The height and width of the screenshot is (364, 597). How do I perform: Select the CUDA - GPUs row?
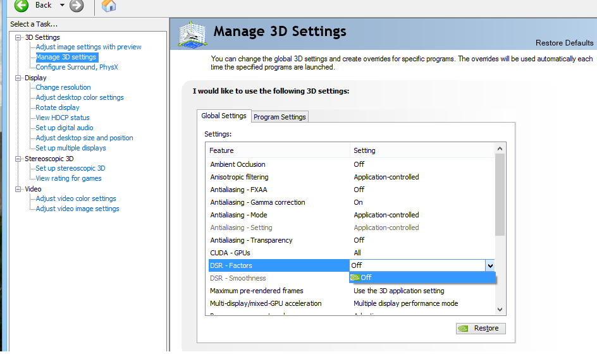(350, 253)
